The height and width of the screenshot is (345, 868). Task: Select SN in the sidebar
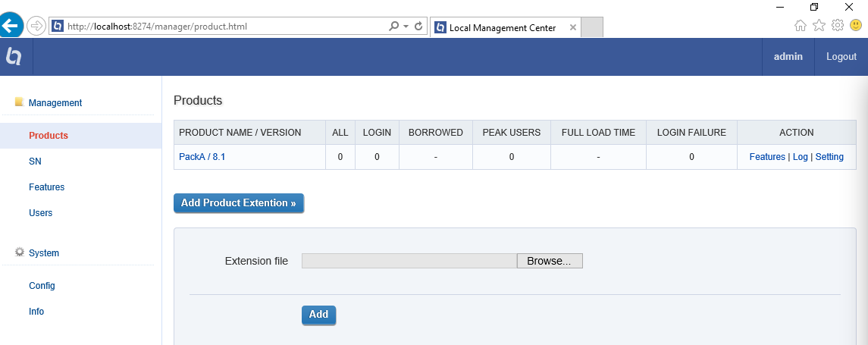pyautogui.click(x=35, y=162)
